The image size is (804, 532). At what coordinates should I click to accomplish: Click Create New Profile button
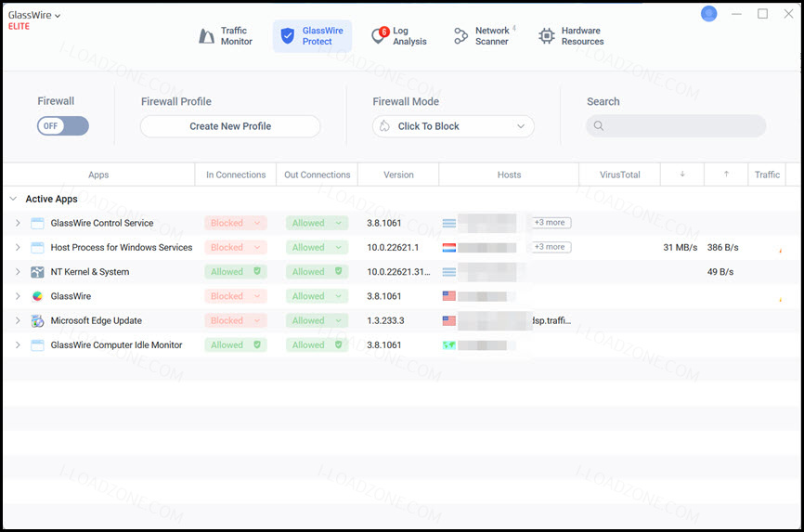click(230, 126)
